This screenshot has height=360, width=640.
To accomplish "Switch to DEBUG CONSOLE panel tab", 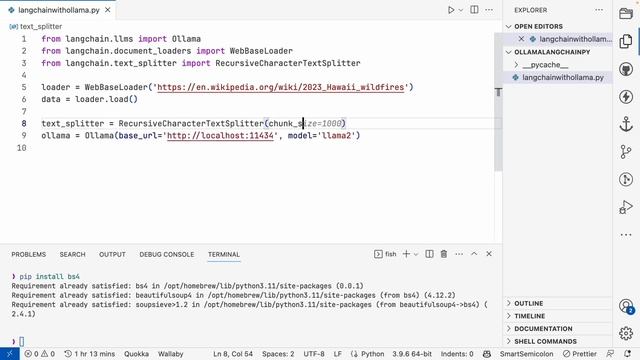I will (x=167, y=254).
